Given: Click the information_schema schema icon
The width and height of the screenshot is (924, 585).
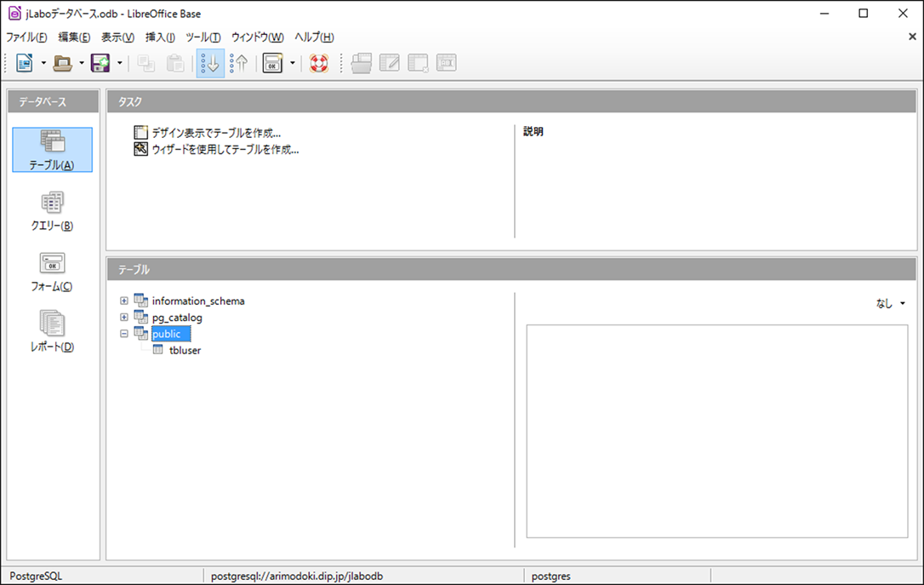Looking at the screenshot, I should click(141, 301).
